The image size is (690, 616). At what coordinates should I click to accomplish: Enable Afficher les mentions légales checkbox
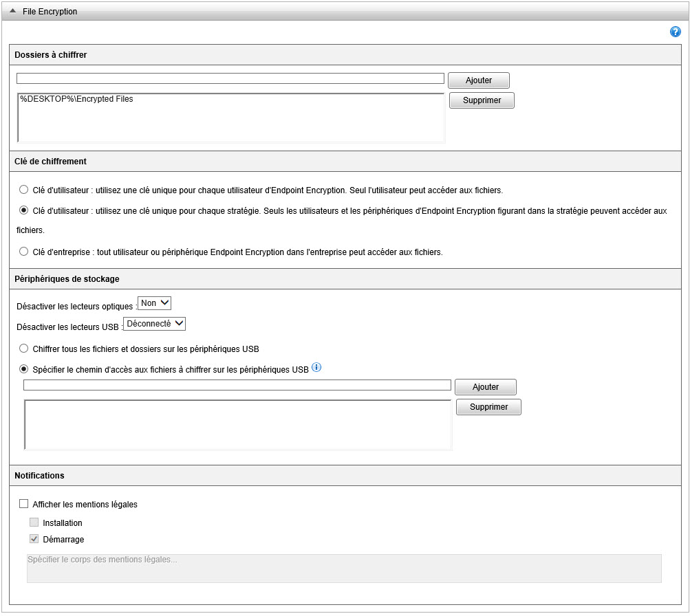(24, 504)
